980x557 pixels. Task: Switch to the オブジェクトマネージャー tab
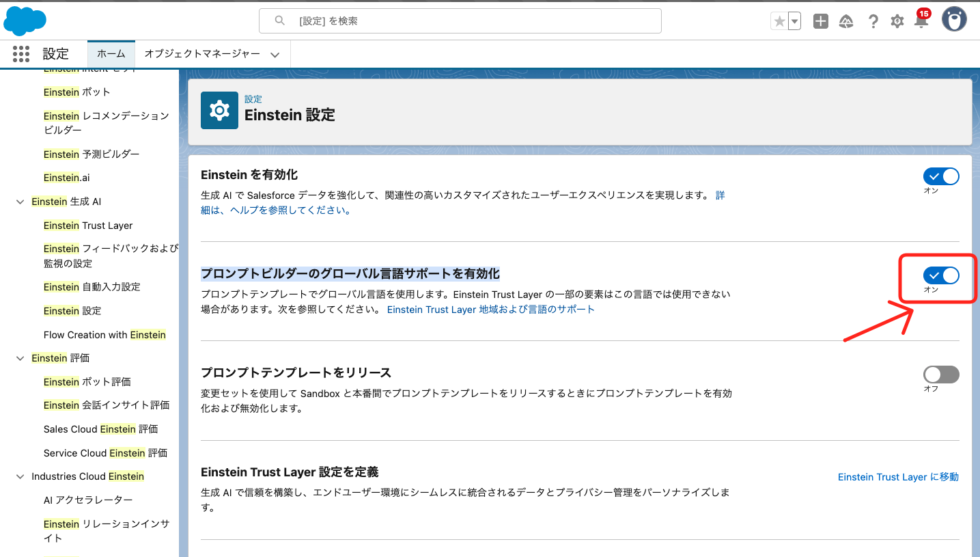202,54
